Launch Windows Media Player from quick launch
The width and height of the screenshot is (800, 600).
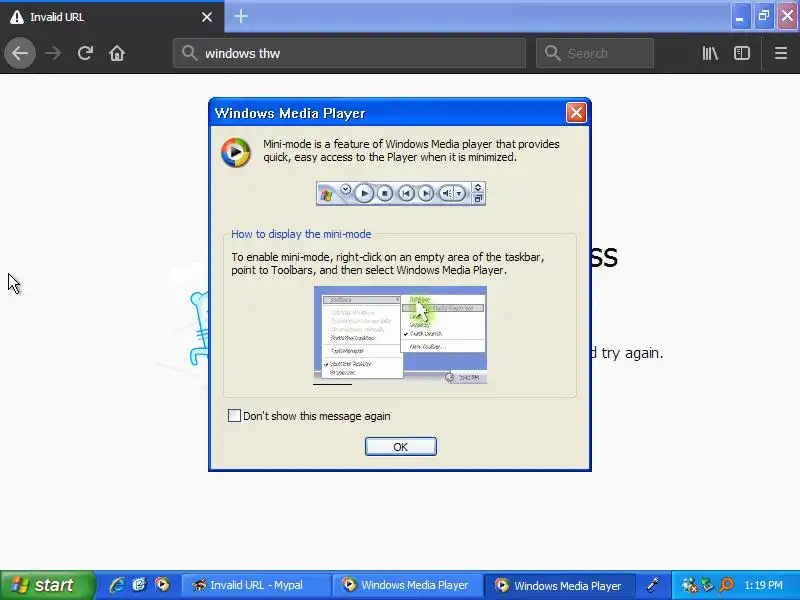click(162, 585)
